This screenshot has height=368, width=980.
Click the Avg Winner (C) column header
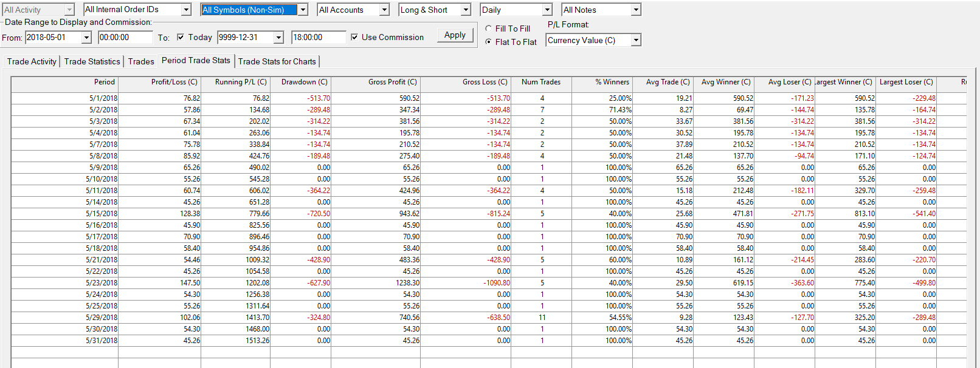(723, 83)
